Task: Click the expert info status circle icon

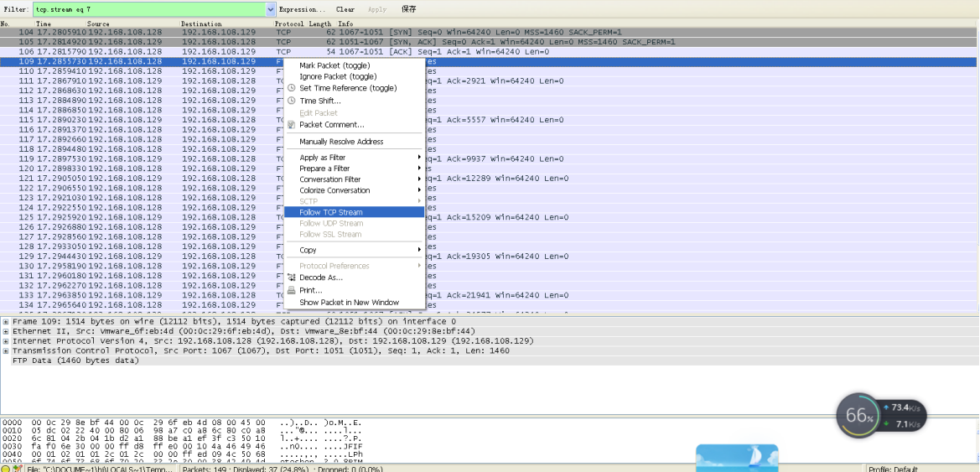Action: 6,469
